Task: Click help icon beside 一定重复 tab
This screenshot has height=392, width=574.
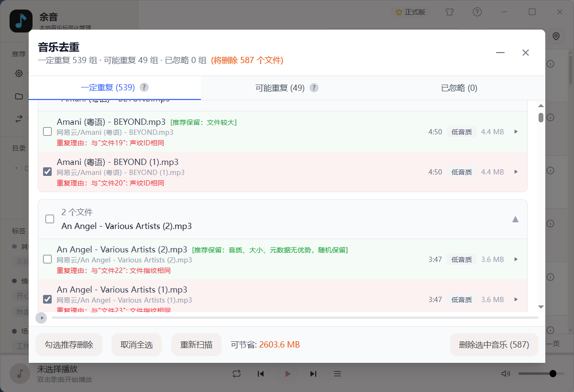Action: [144, 87]
